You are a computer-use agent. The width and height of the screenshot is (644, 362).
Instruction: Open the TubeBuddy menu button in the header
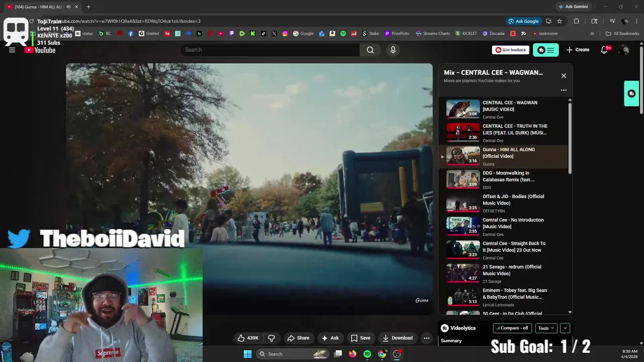click(546, 50)
